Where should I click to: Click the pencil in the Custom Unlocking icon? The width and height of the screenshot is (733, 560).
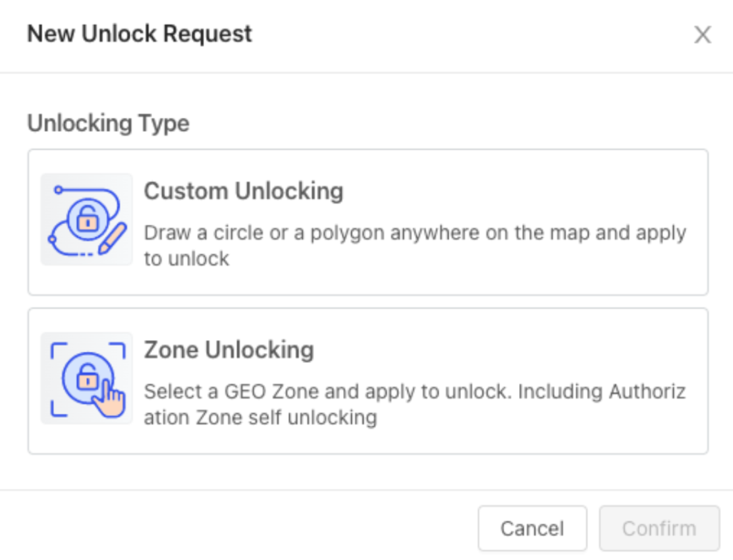coord(112,238)
